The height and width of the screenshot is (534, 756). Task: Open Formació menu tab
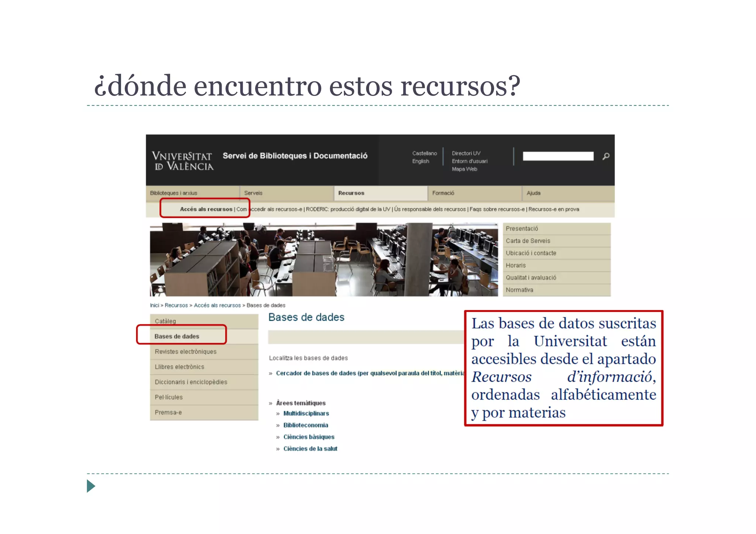tap(475, 193)
